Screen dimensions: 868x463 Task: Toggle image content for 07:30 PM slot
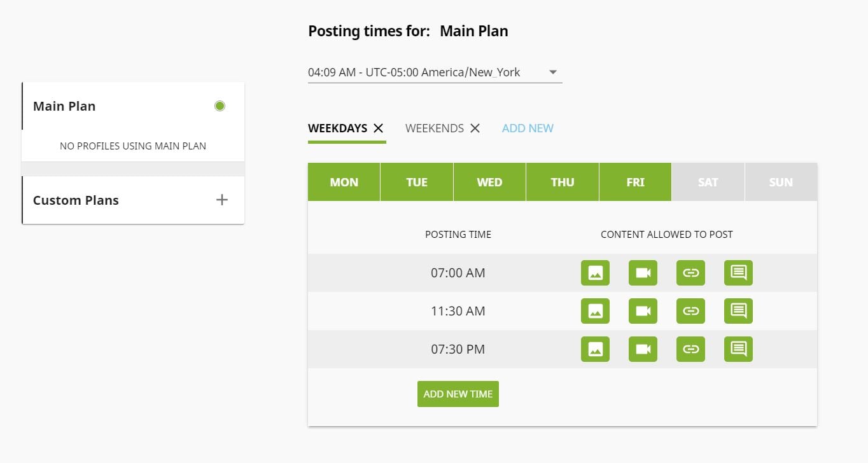pos(595,349)
